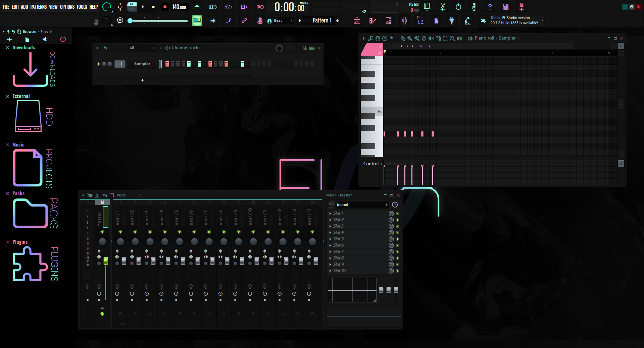Expand the news panel arrow
This screenshot has height=348, width=644.
tap(542, 21)
